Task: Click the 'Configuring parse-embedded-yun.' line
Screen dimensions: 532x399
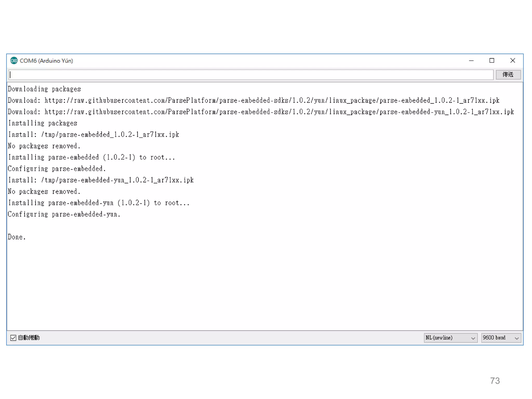Action: click(x=64, y=214)
